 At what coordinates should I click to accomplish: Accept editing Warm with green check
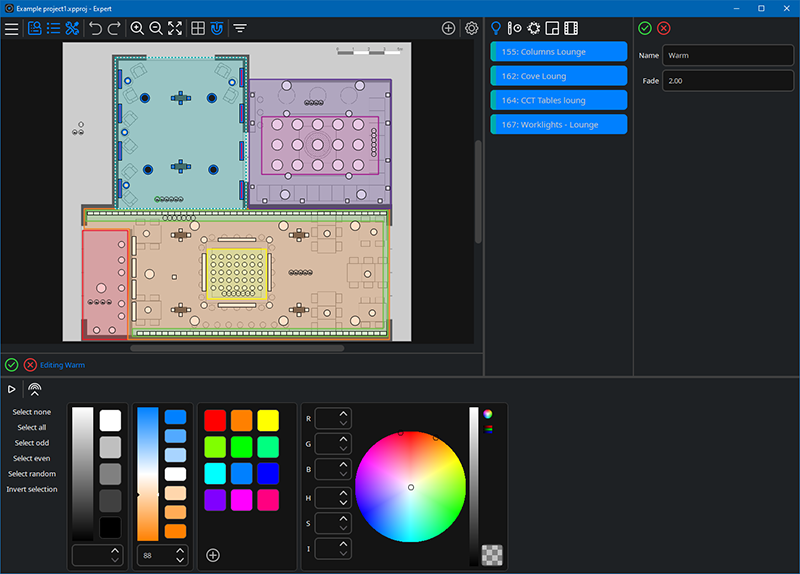[12, 365]
